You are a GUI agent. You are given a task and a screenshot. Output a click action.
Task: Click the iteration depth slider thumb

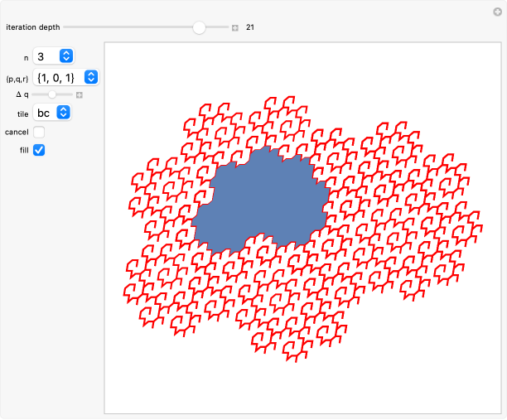click(199, 27)
